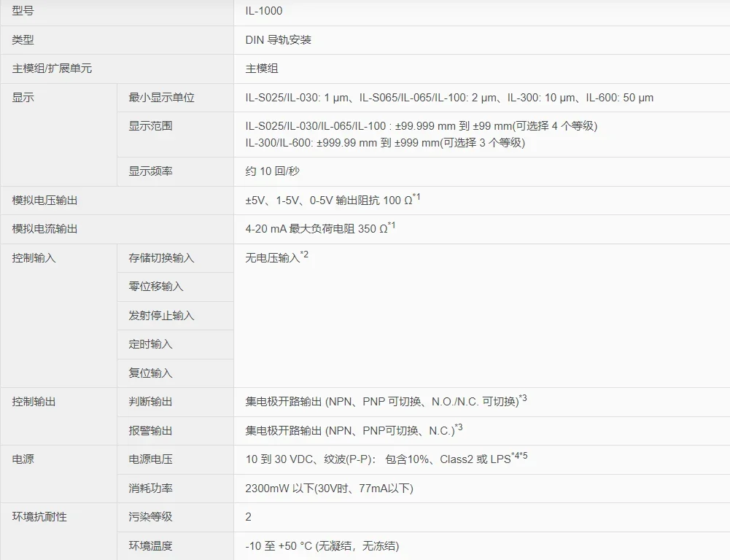Screen dimensions: 730x560
Task: Select the IL-S025/IL-030: 1 μm value text
Action: point(449,98)
